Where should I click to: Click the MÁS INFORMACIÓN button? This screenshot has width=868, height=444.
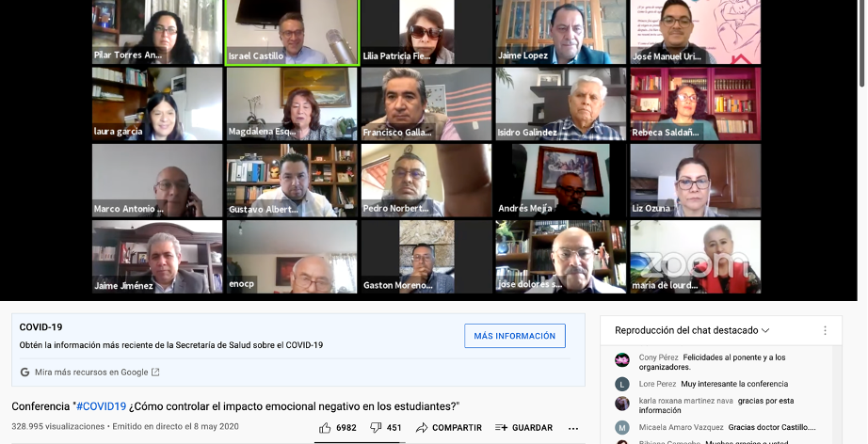click(515, 336)
